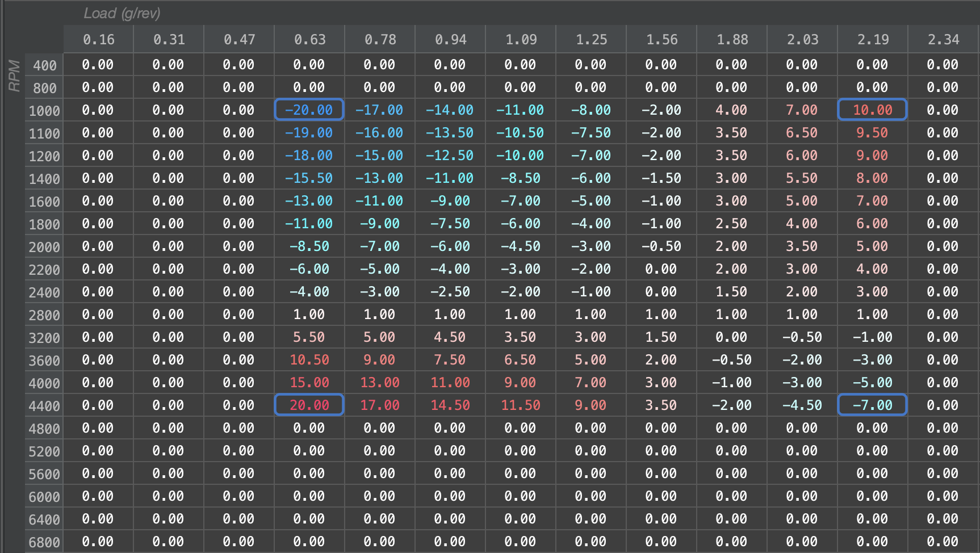980x553 pixels.
Task: Select the -17.00 cell in row 1000
Action: point(380,110)
